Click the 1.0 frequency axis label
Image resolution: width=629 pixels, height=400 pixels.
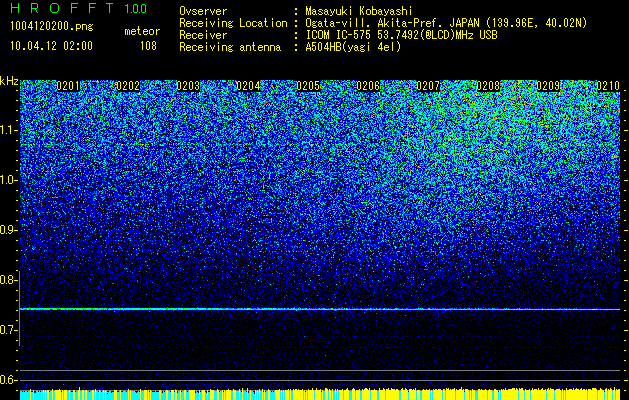point(9,180)
